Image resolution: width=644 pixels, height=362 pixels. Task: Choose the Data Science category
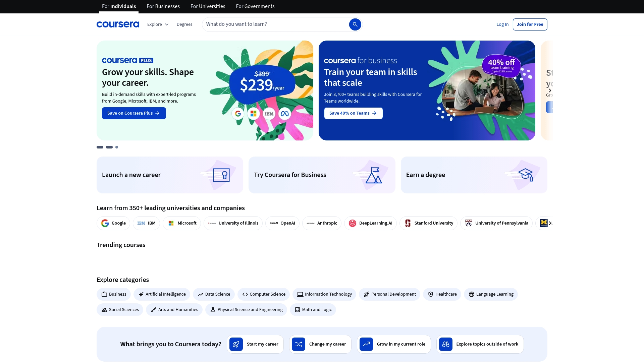click(x=214, y=294)
